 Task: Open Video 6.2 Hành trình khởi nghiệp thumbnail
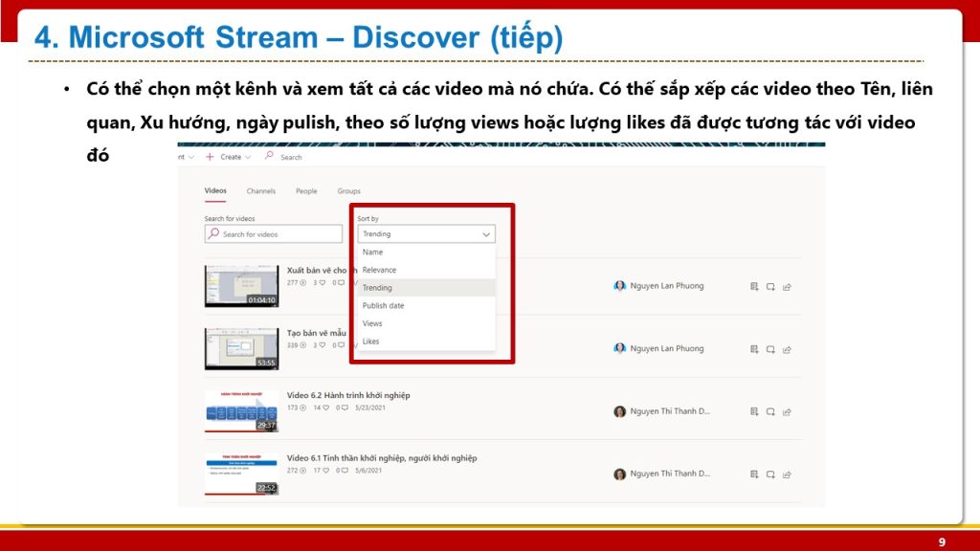click(241, 411)
